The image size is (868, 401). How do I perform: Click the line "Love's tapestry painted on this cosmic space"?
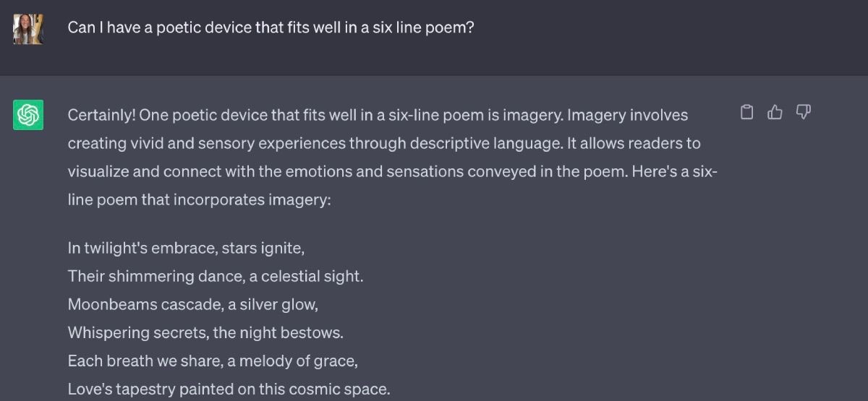(x=229, y=389)
